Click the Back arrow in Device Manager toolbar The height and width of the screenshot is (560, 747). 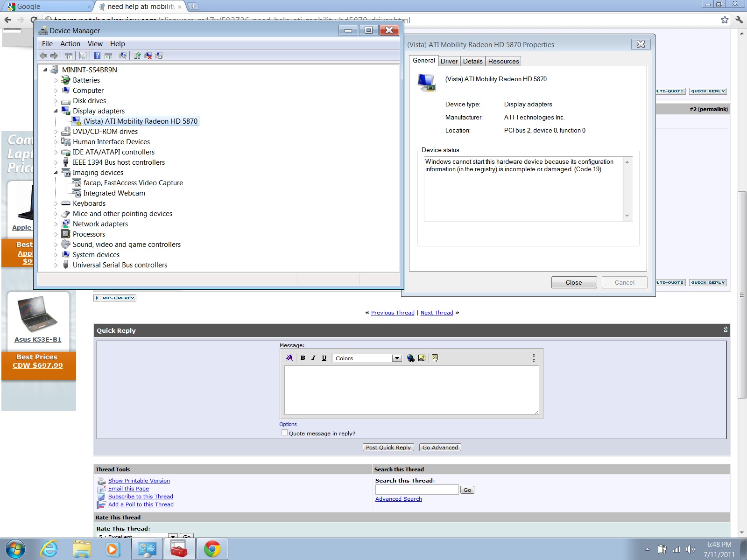click(43, 56)
